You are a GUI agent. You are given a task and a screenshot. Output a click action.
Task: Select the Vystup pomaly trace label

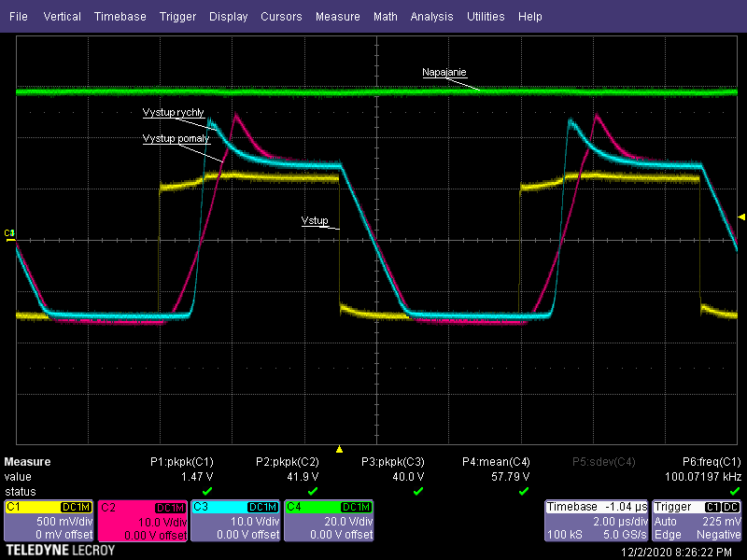pos(176,138)
